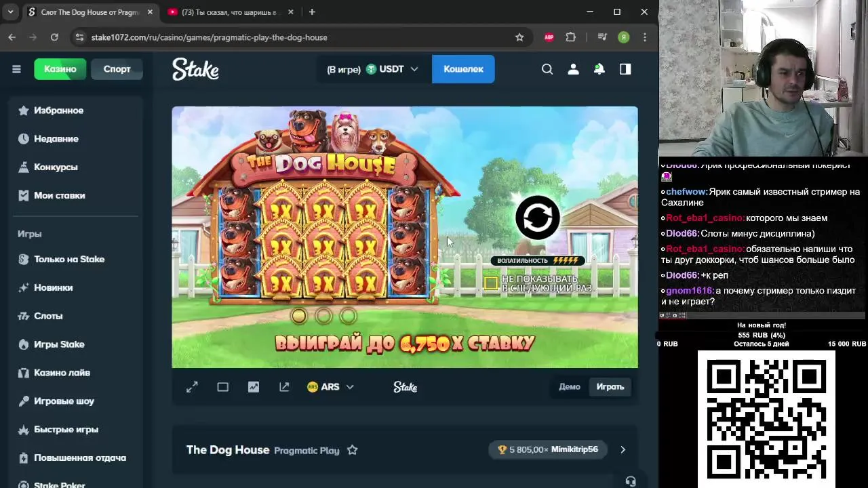
Task: Click the Stake logo in the header
Action: pos(195,69)
